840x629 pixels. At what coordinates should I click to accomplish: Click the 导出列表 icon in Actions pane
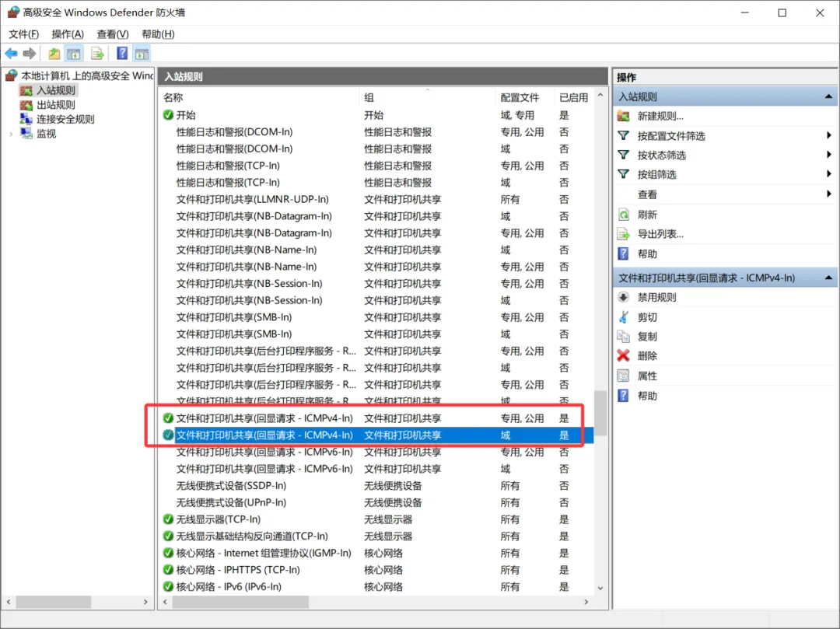coord(624,234)
